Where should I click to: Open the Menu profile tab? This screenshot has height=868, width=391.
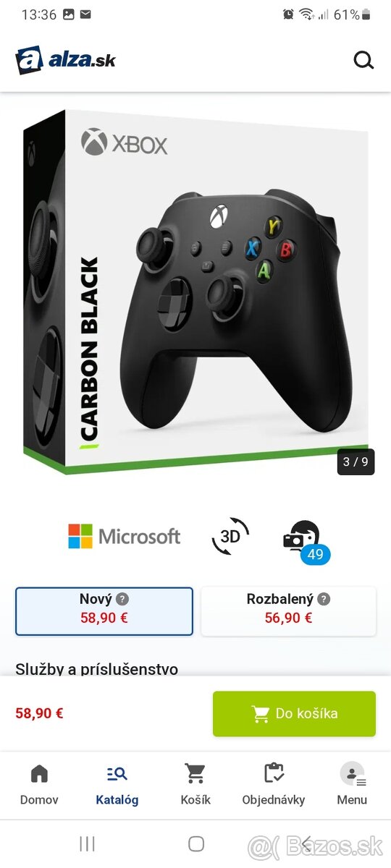[352, 785]
